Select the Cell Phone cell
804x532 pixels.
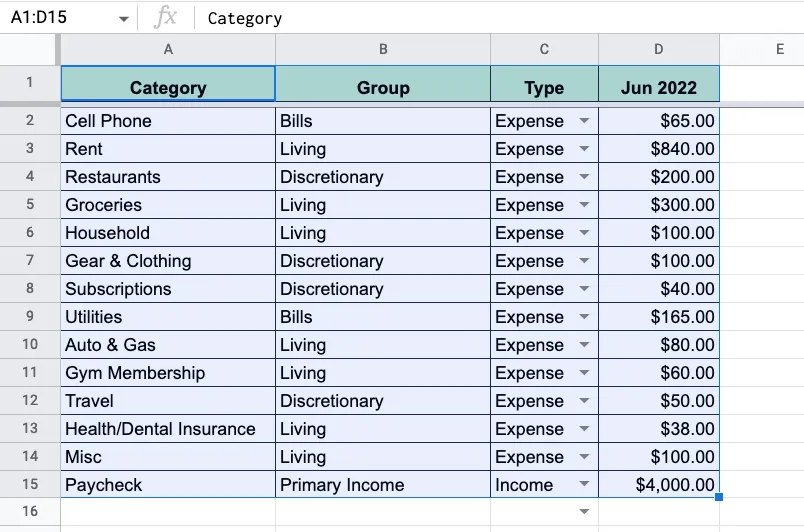[168, 121]
